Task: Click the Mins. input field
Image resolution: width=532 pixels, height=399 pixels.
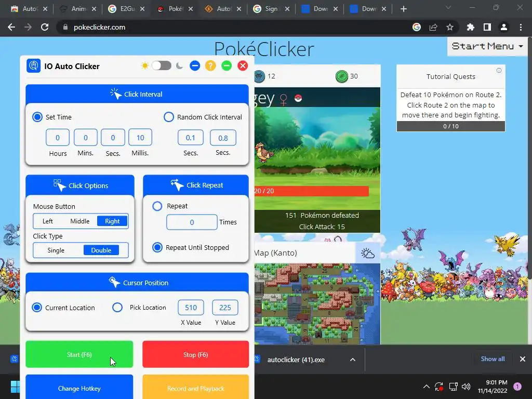Action: (86, 137)
